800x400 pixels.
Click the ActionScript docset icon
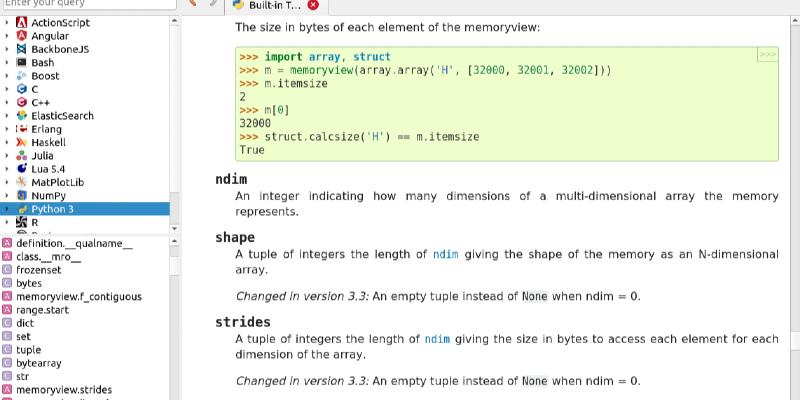tap(21, 22)
